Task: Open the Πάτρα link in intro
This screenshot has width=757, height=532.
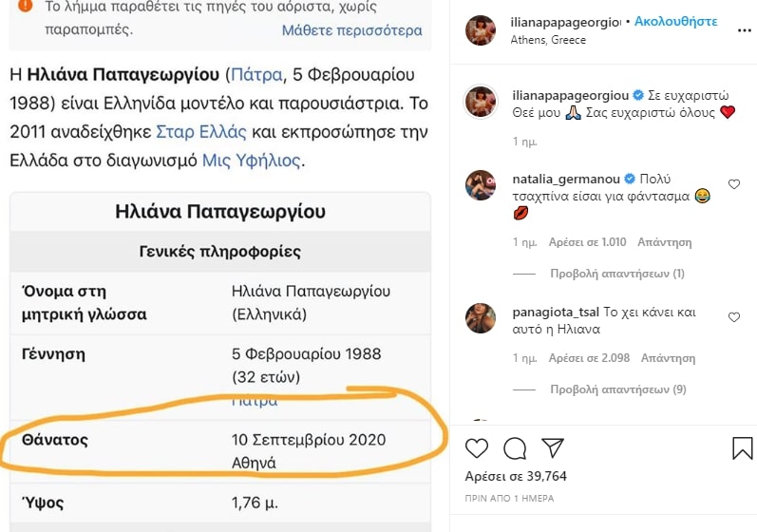Action: click(256, 75)
